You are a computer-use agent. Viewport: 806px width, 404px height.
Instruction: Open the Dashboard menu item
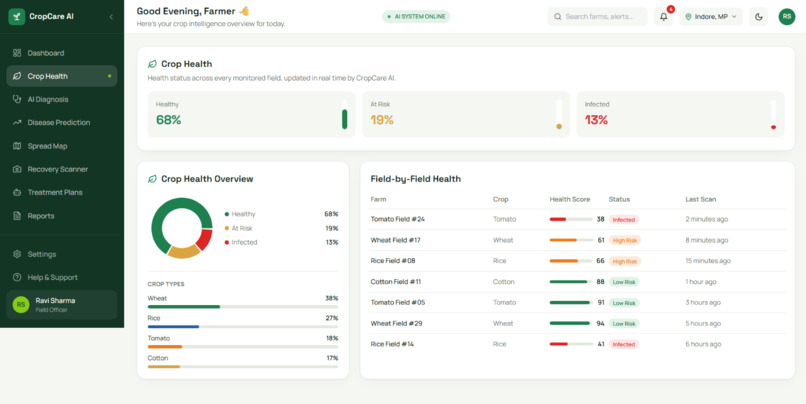[x=62, y=53]
